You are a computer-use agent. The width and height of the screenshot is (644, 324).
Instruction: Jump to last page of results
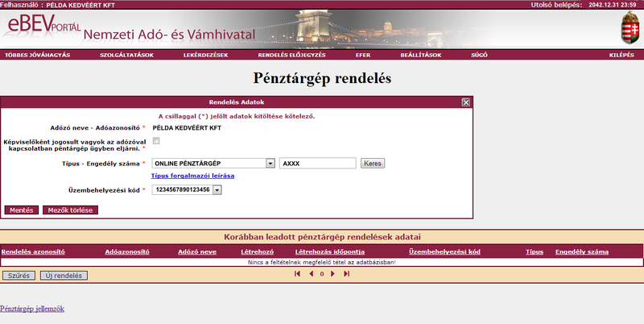point(346,274)
